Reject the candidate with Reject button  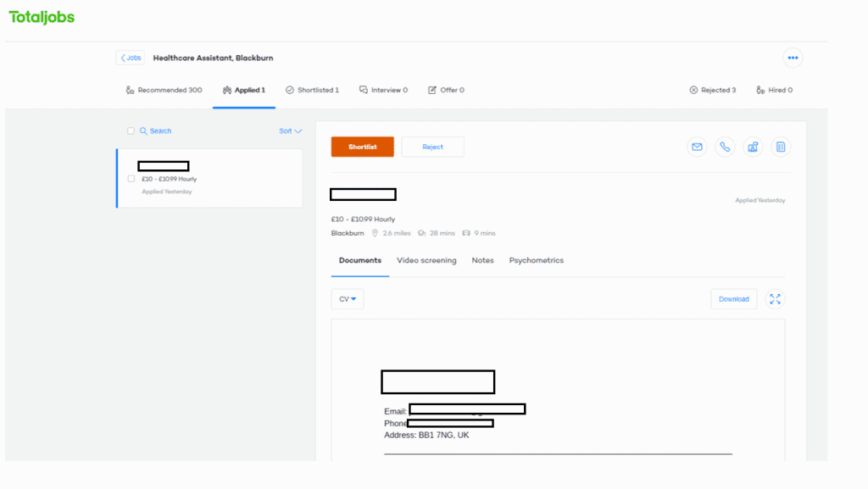432,147
